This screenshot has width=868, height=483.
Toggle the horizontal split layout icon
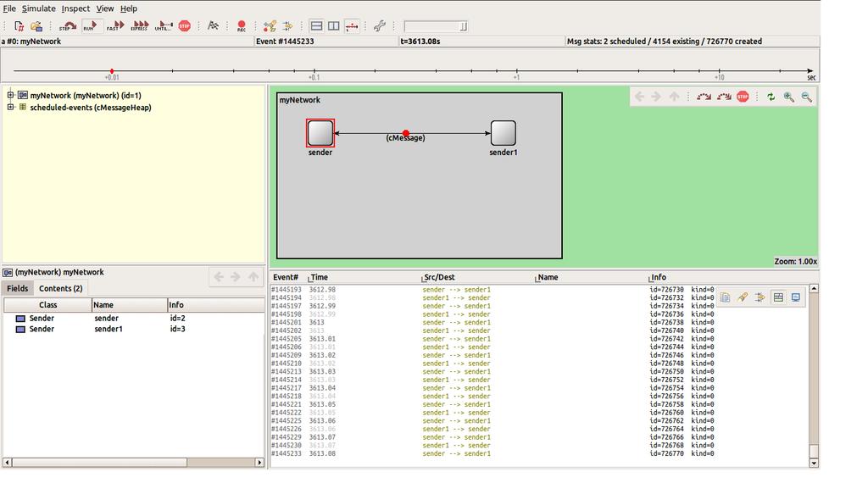[x=316, y=26]
